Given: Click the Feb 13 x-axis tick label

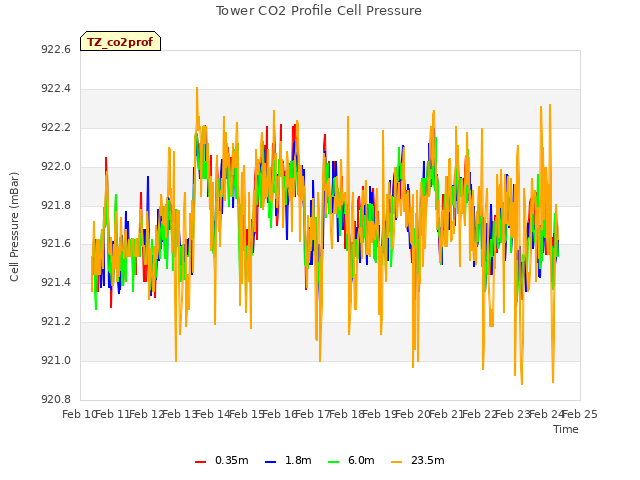Looking at the screenshot, I should (x=180, y=414).
